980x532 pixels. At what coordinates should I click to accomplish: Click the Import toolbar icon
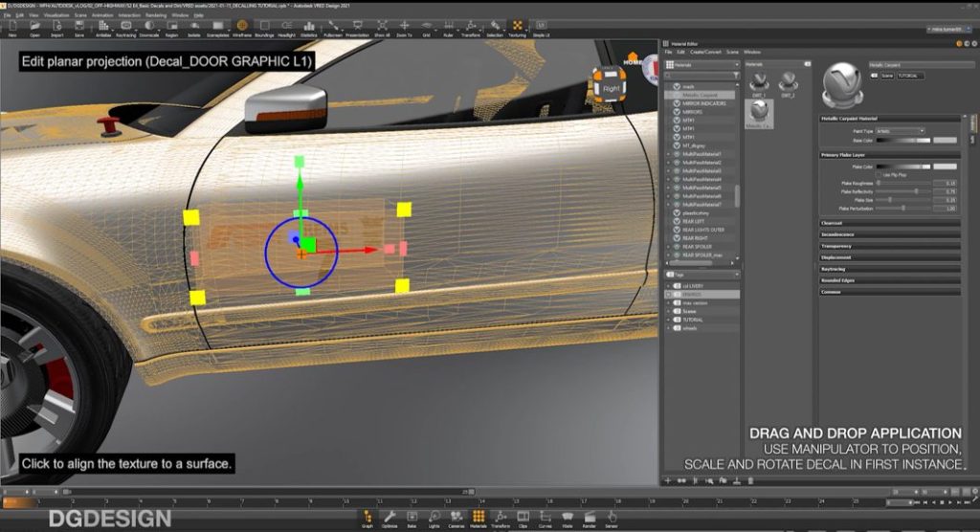coord(56,28)
